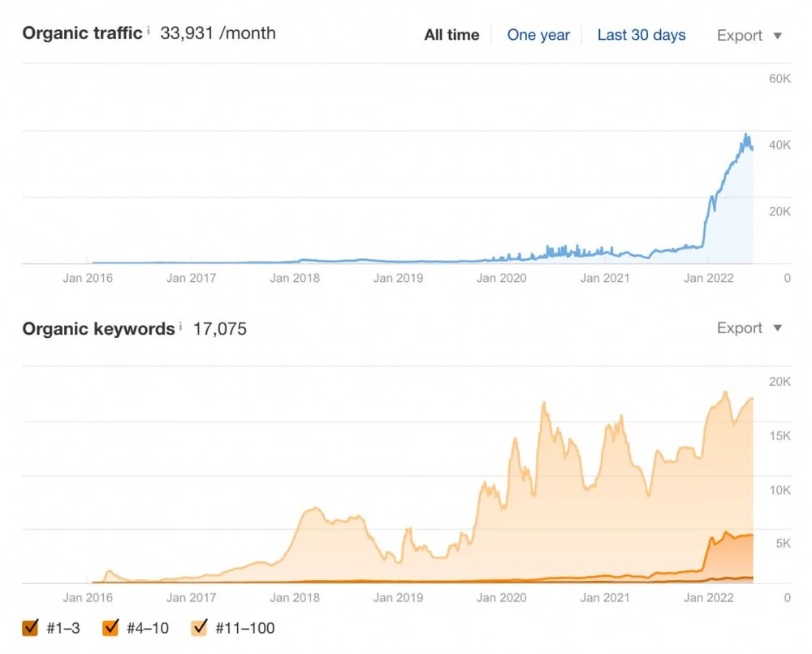Image resolution: width=812 pixels, height=654 pixels.
Task: Click the 17,075 organic keywords count
Action: (220, 329)
